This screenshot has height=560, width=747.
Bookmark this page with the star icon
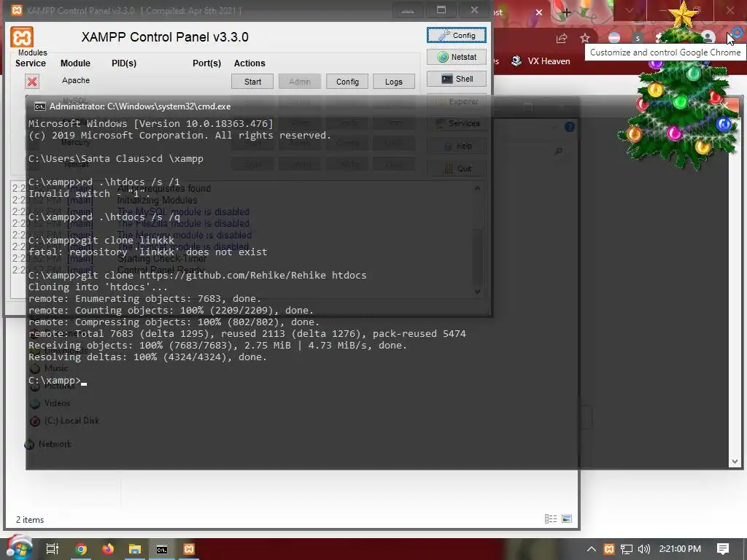pyautogui.click(x=585, y=38)
